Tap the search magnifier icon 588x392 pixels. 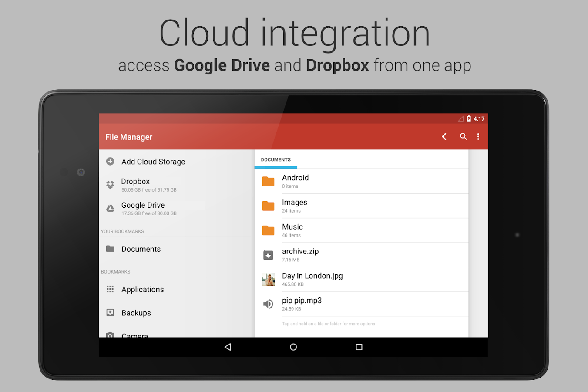[464, 137]
